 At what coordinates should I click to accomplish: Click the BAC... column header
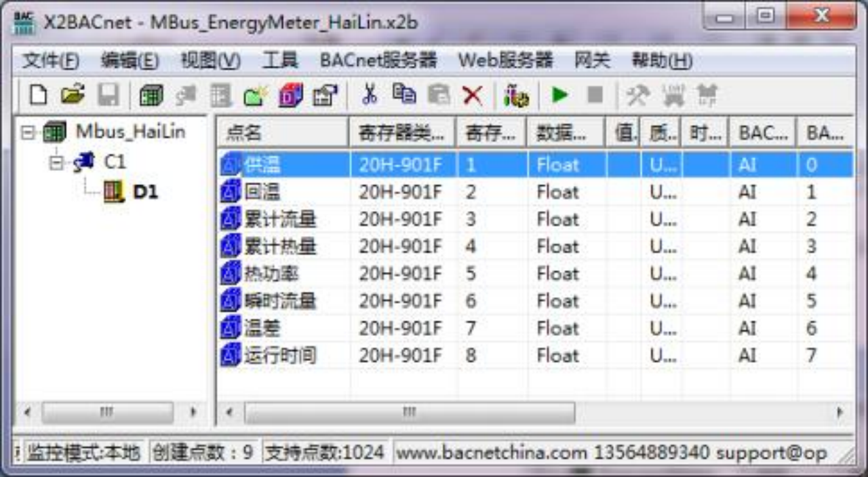pyautogui.click(x=764, y=133)
